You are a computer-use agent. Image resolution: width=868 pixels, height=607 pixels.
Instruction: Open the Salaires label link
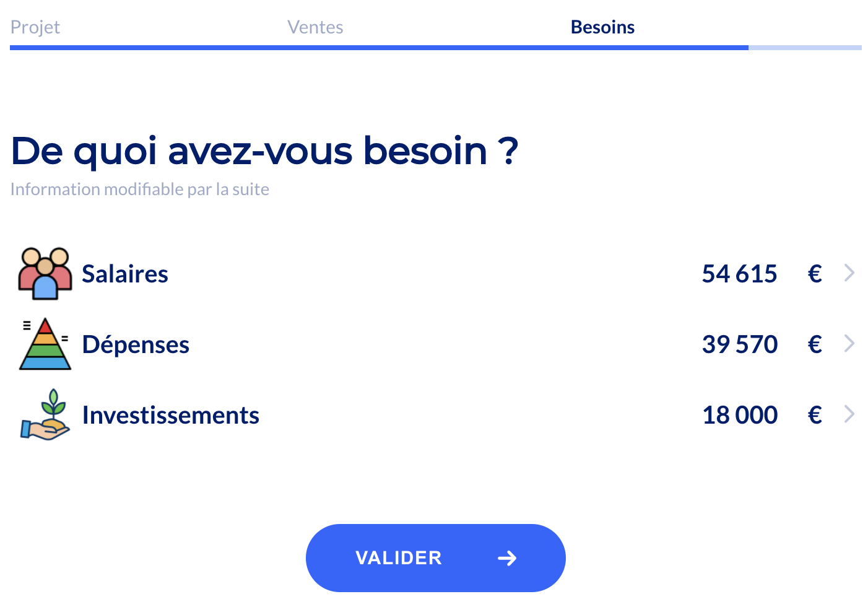tap(125, 274)
